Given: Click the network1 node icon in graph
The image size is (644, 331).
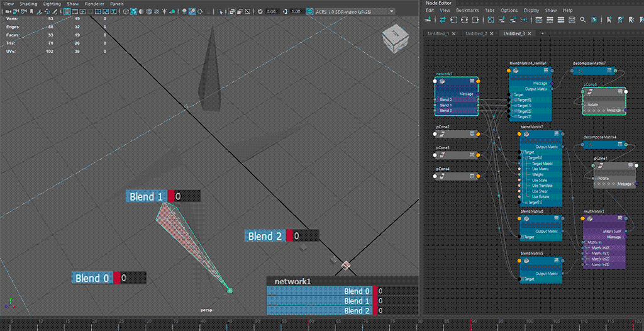Looking at the screenshot, I should pyautogui.click(x=443, y=82).
